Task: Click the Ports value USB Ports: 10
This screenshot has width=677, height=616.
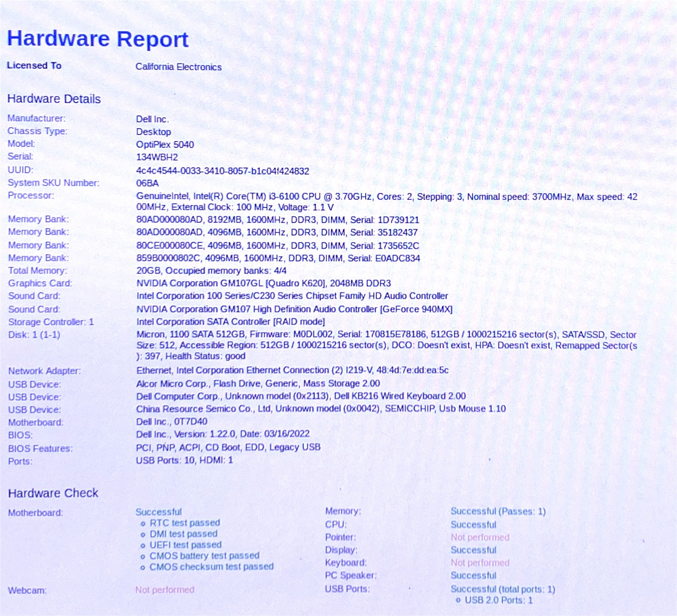Action: click(184, 460)
